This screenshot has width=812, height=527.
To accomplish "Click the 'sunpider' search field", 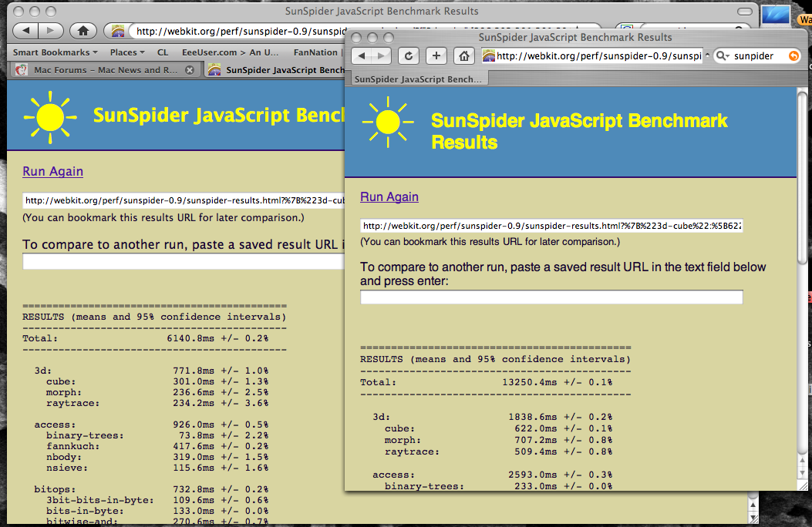I will 758,55.
